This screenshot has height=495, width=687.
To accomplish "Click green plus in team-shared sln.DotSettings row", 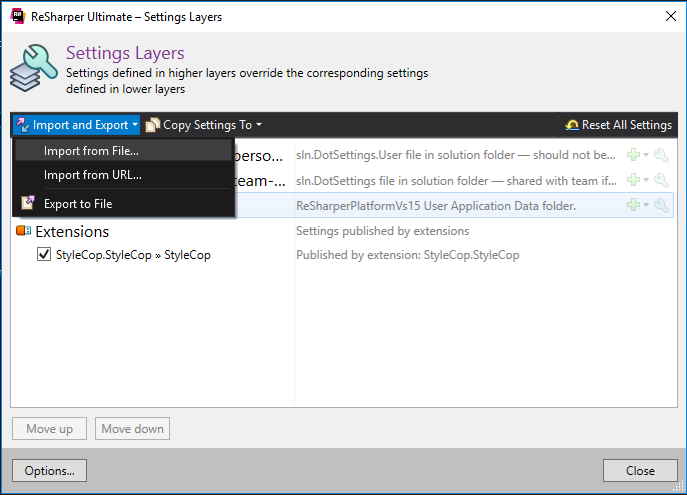I will pos(633,180).
